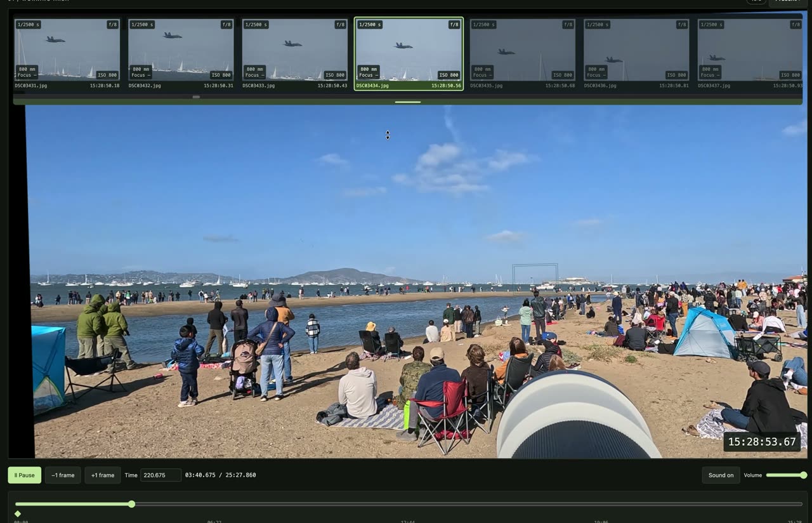Open thumbnail DSC03432.jpg
Image resolution: width=812 pixels, height=523 pixels.
[181, 54]
